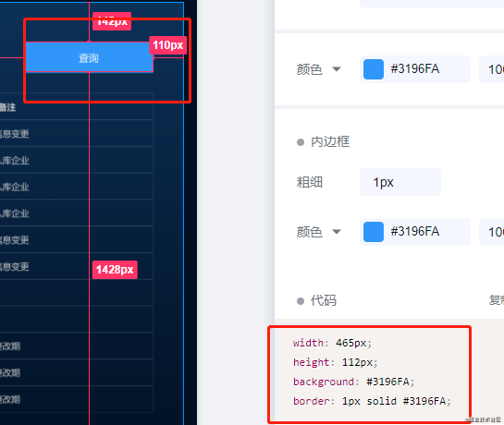
Task: Click the fill color swatch #3196FA
Action: click(x=374, y=69)
